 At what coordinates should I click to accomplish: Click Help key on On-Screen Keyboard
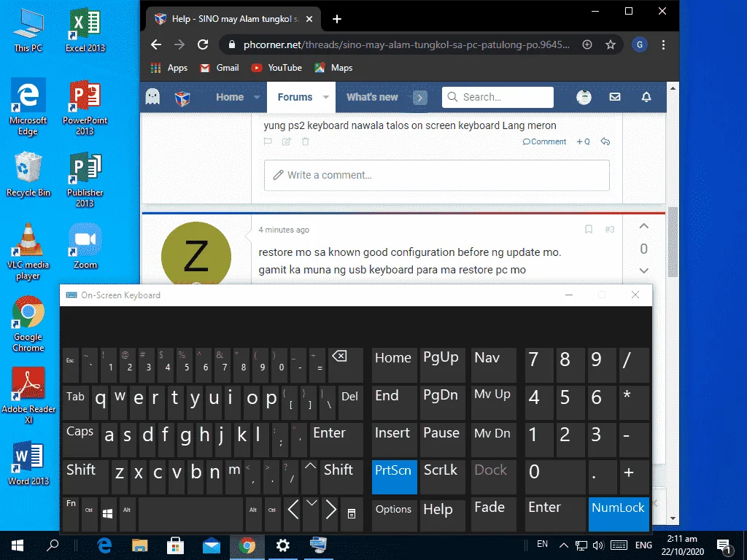(x=442, y=514)
